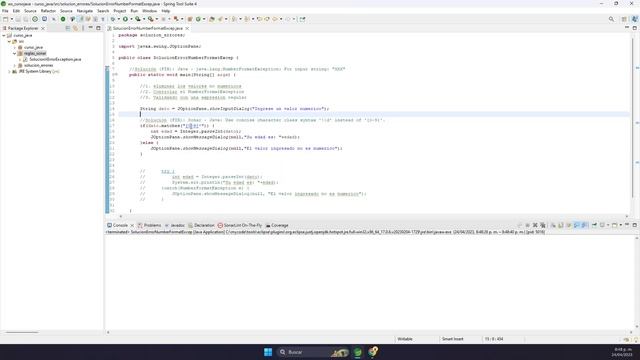
Task: Collapse the src folder node
Action: point(9,42)
